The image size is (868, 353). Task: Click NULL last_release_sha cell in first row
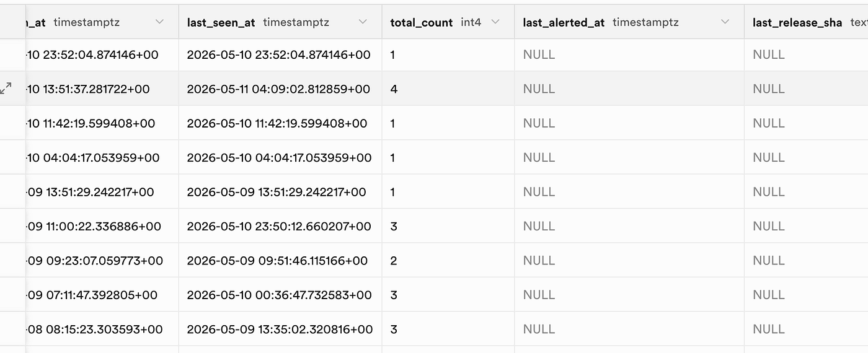pyautogui.click(x=806, y=54)
